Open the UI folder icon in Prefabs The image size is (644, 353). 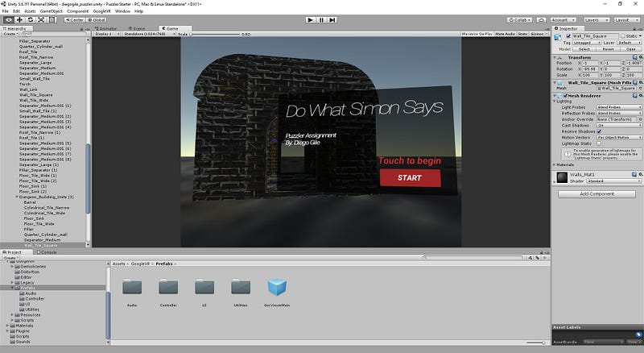click(x=204, y=287)
